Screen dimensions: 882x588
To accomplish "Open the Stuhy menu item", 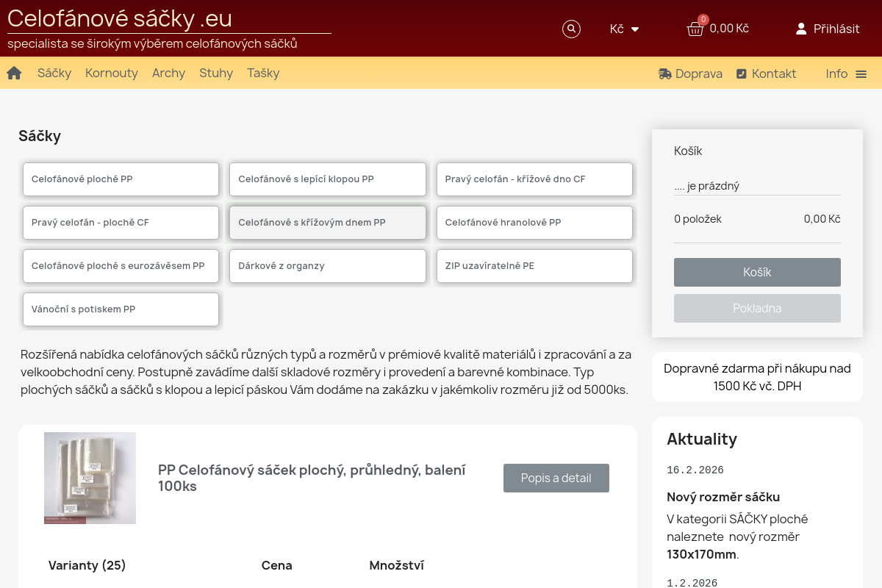I will (216, 73).
